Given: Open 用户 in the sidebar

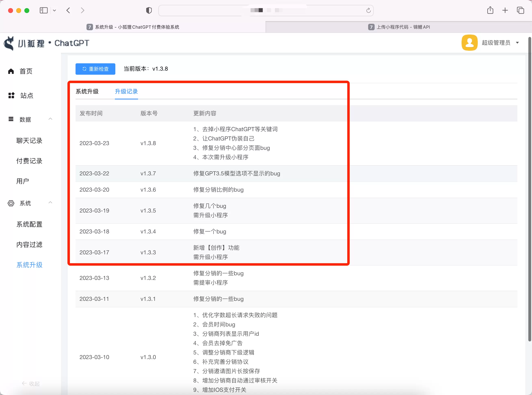Looking at the screenshot, I should pyautogui.click(x=23, y=181).
